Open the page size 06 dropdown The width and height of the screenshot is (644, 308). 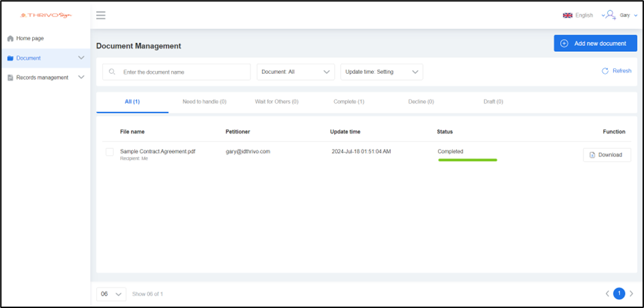click(111, 294)
